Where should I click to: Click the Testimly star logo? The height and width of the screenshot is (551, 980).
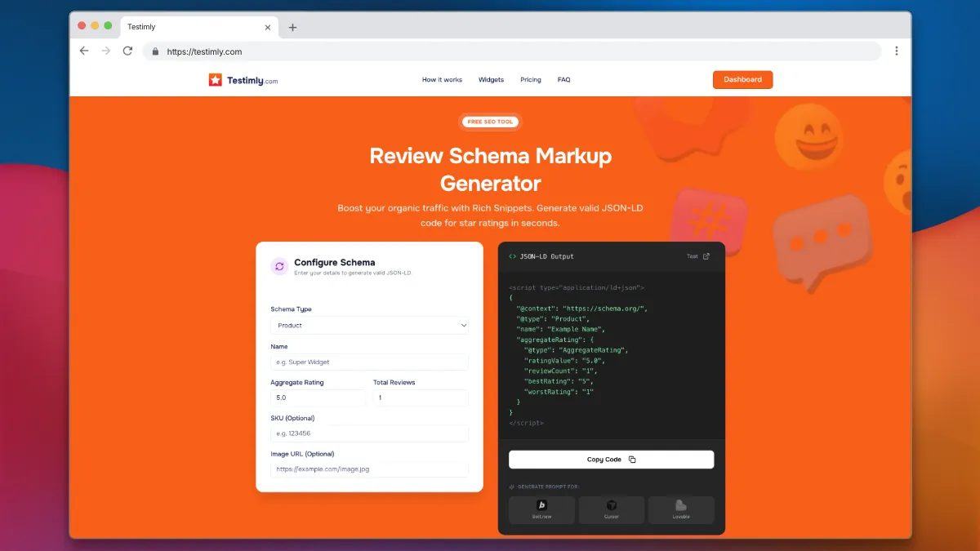(x=216, y=80)
